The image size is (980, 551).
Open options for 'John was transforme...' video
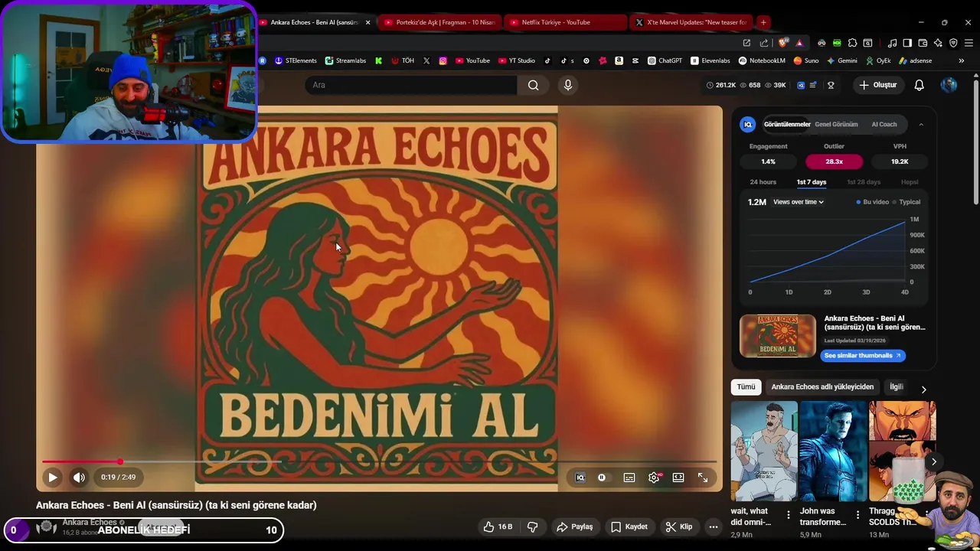point(857,515)
